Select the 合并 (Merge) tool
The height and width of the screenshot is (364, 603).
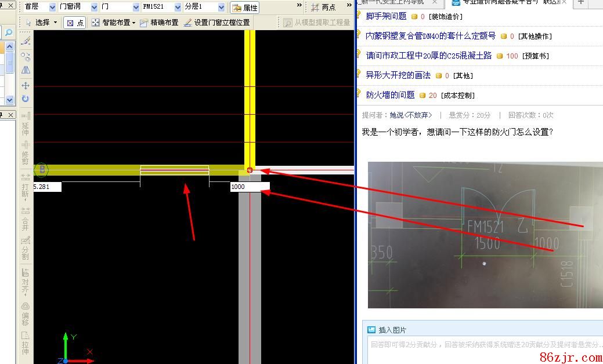pos(26,215)
